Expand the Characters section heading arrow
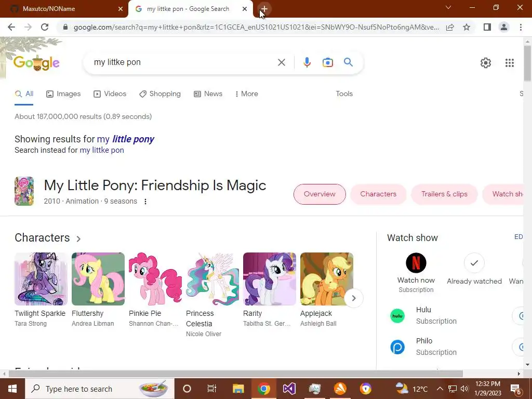This screenshot has width=532, height=399. coord(78,238)
